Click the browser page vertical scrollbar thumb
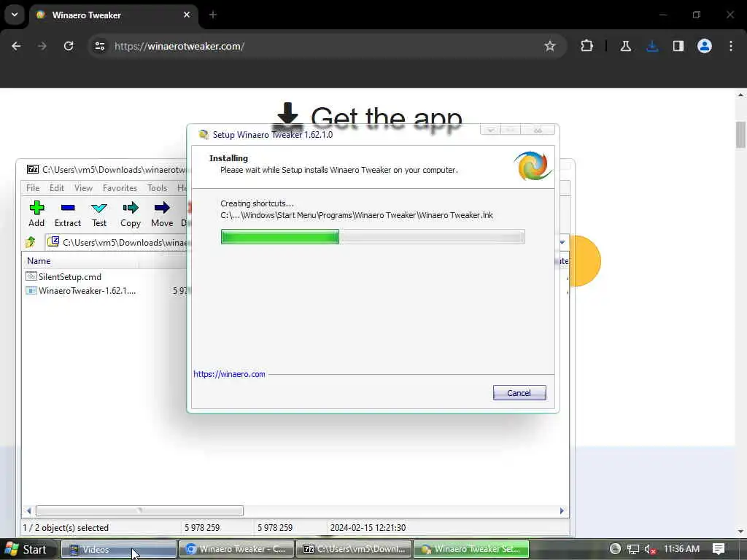Viewport: 747px width, 560px height. (740, 135)
